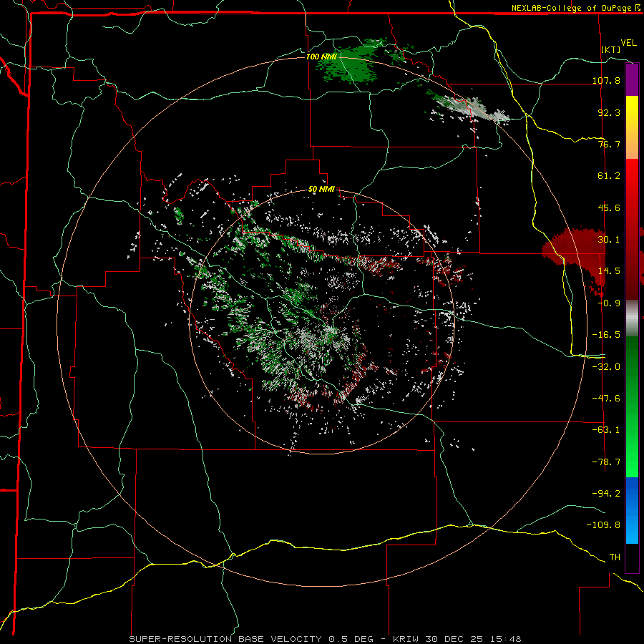This screenshot has width=644, height=644.
Task: Click the purple top segment of color bar
Action: coord(632,79)
